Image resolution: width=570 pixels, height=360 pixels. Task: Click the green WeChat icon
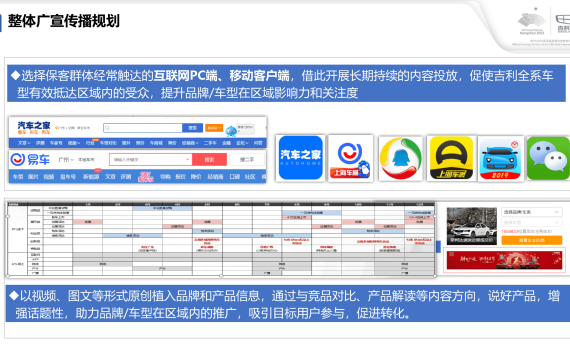(548, 158)
